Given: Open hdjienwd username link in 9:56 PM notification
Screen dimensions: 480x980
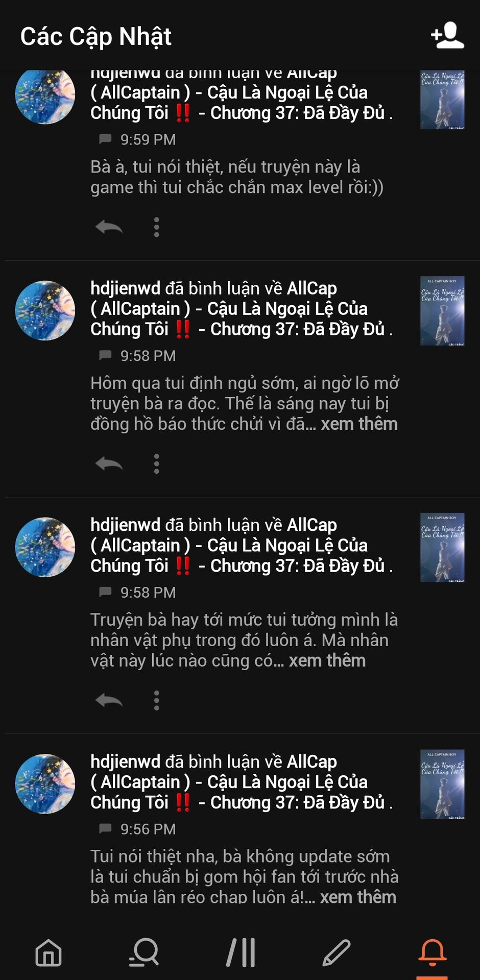Looking at the screenshot, I should point(125,762).
